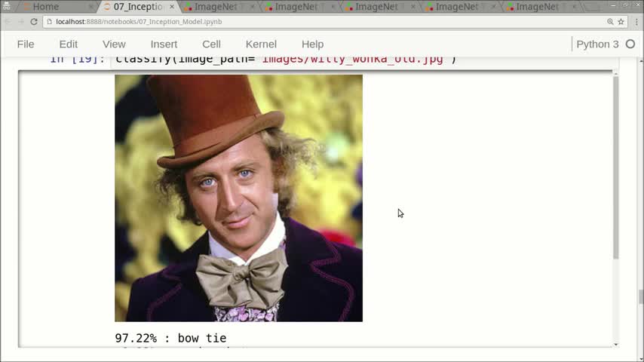
Task: Open the Edit menu
Action: (68, 44)
